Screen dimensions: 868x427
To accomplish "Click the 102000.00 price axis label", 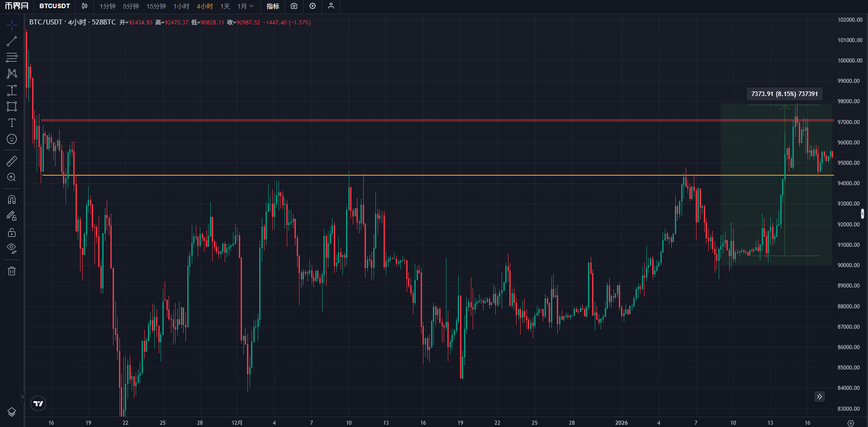I will 850,20.
